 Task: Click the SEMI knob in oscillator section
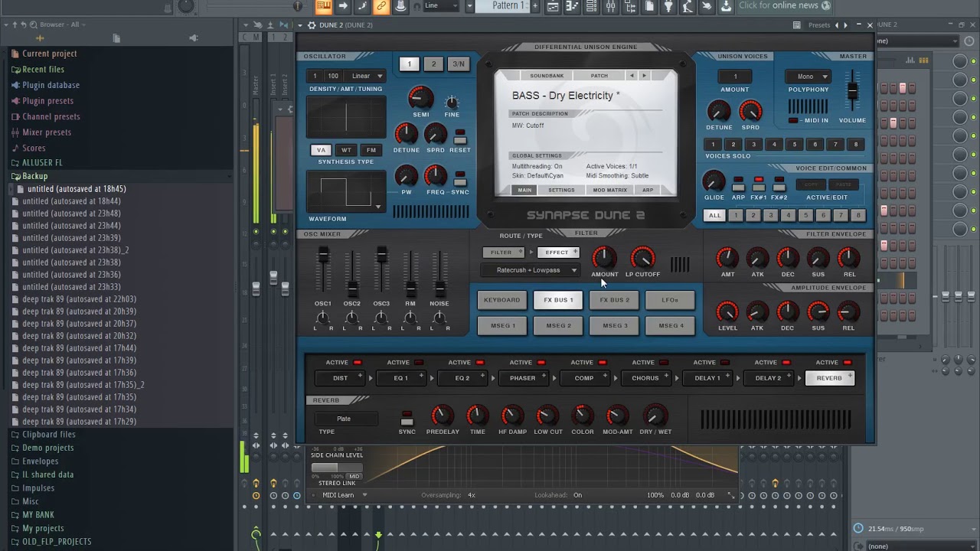420,98
